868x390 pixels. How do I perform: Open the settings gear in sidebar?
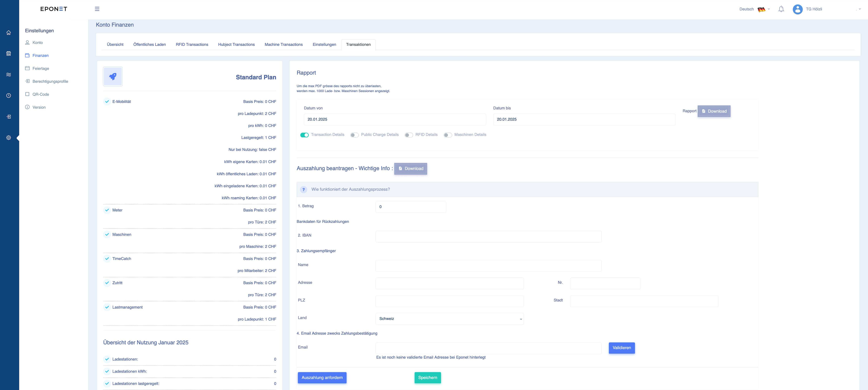(9, 138)
